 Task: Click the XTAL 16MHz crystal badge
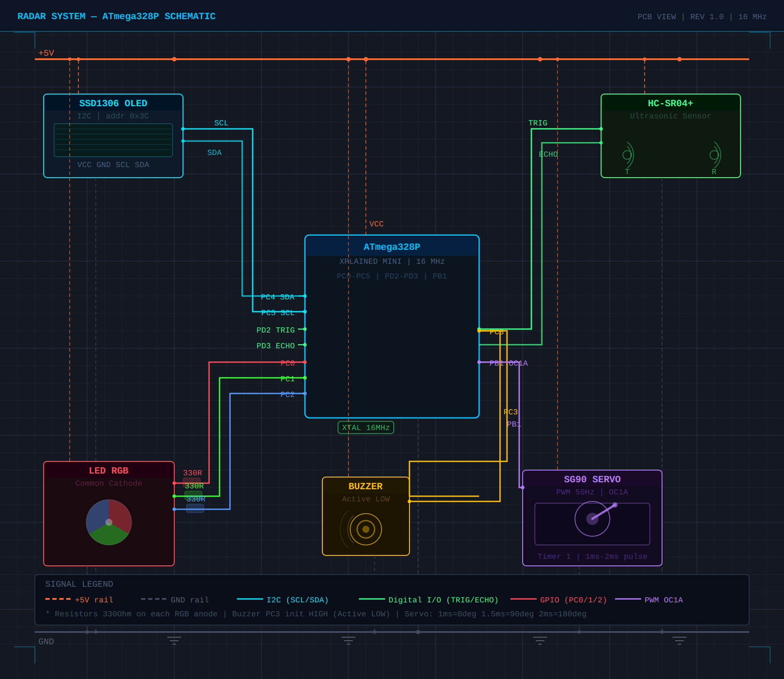pos(366,427)
